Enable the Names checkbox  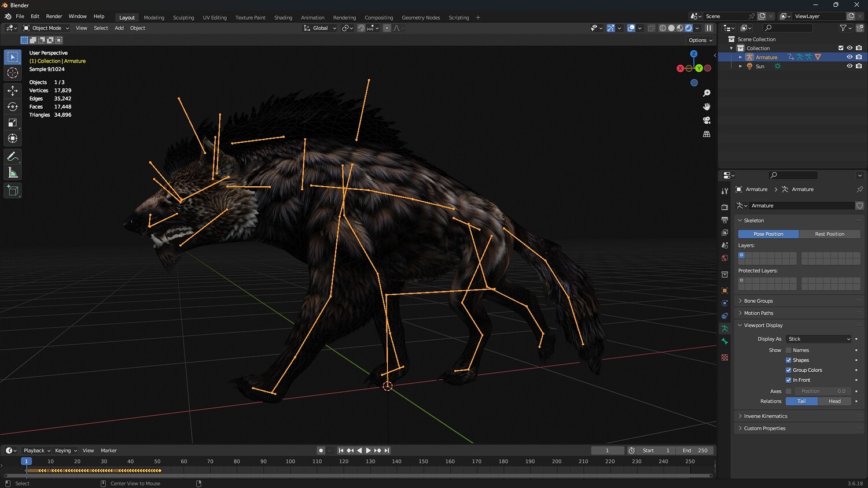tap(788, 350)
